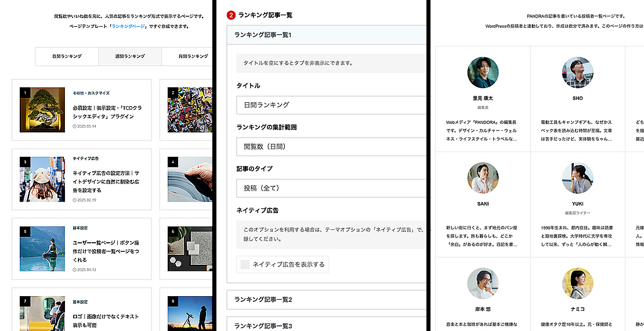Open the ナミコ author name
644x331 pixels.
[x=577, y=309]
